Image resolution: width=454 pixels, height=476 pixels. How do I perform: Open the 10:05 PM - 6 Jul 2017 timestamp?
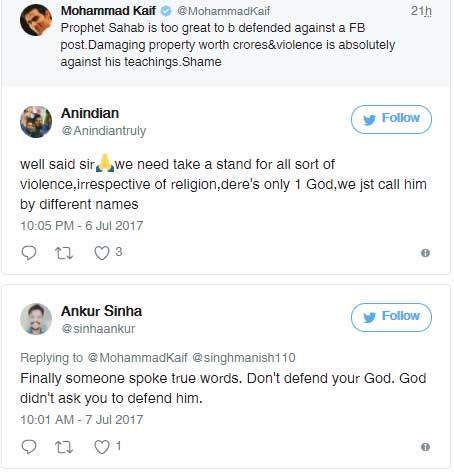[x=82, y=226]
